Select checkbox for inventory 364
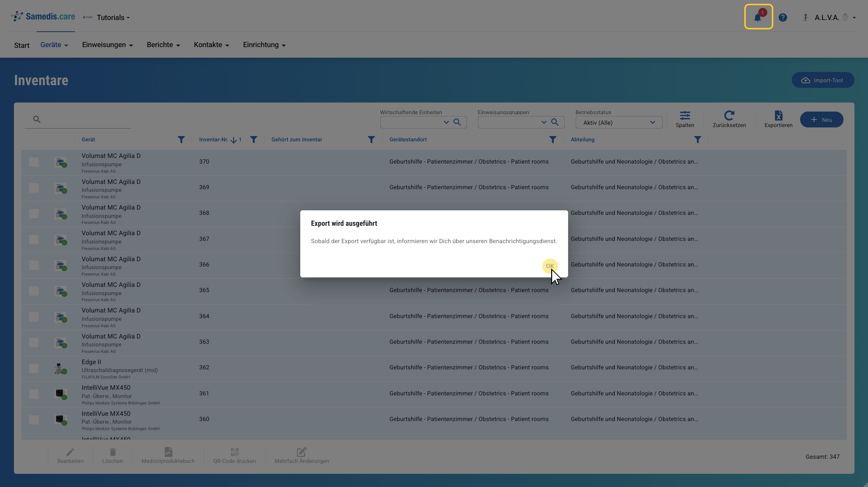Screen dimensions: 868x487 (x=34, y=317)
